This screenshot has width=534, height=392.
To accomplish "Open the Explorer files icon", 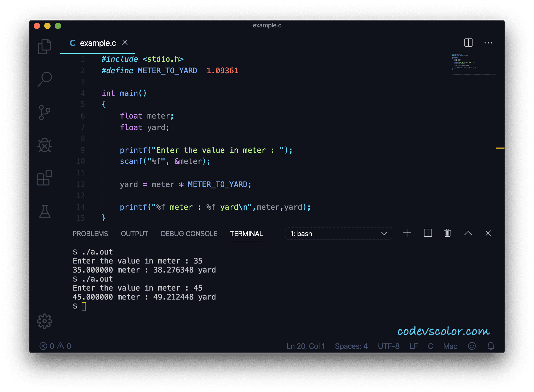I will 44,47.
